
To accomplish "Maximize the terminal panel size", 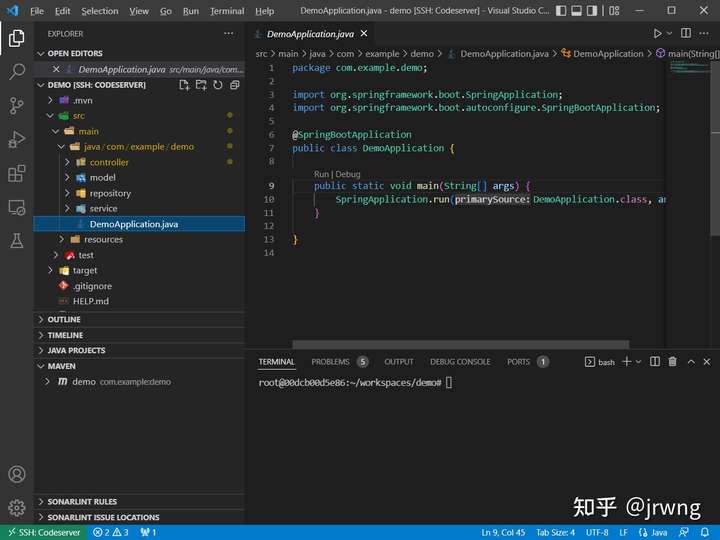I will tap(691, 362).
